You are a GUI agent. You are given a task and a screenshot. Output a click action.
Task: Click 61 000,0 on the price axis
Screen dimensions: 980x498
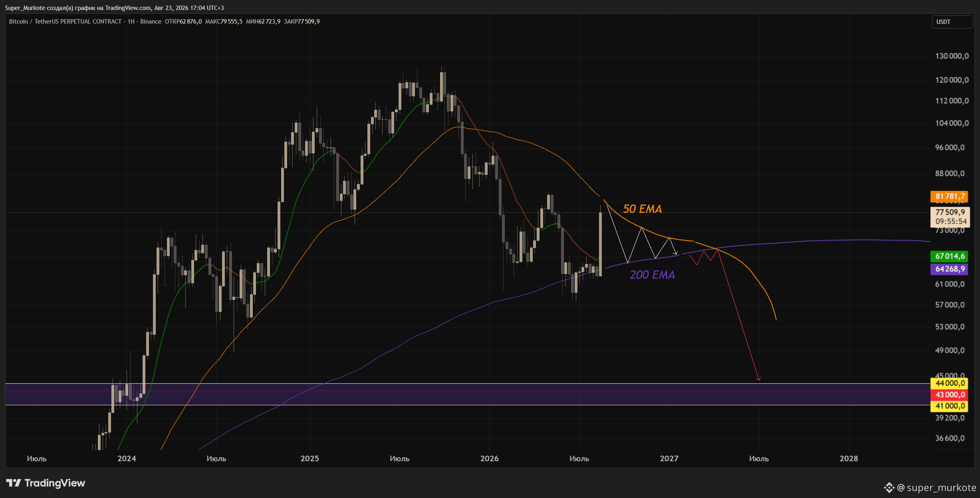pos(950,284)
